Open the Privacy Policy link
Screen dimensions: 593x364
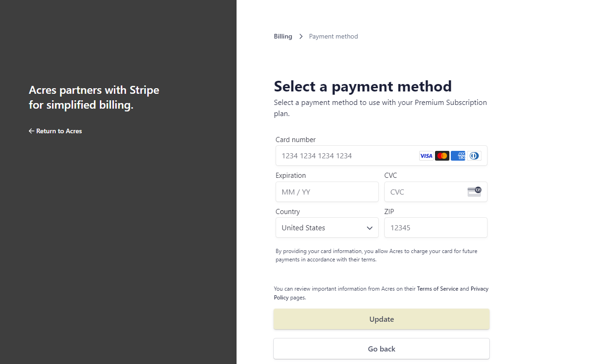(479, 288)
